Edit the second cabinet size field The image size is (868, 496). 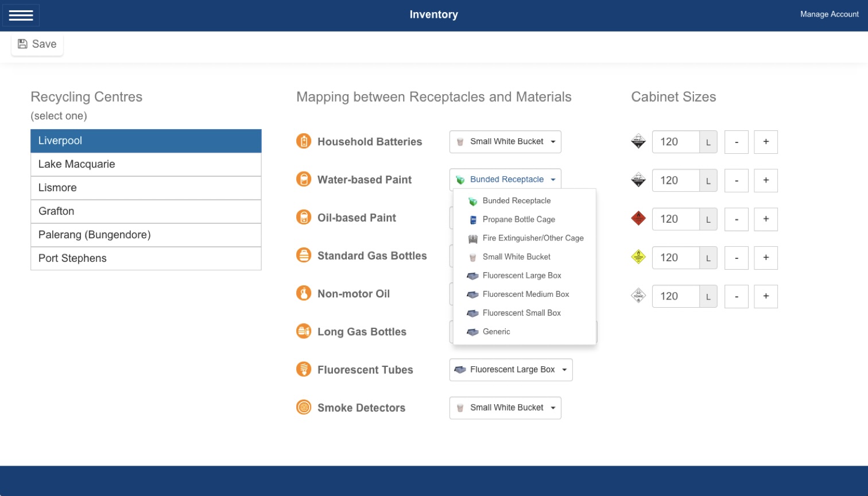click(676, 180)
